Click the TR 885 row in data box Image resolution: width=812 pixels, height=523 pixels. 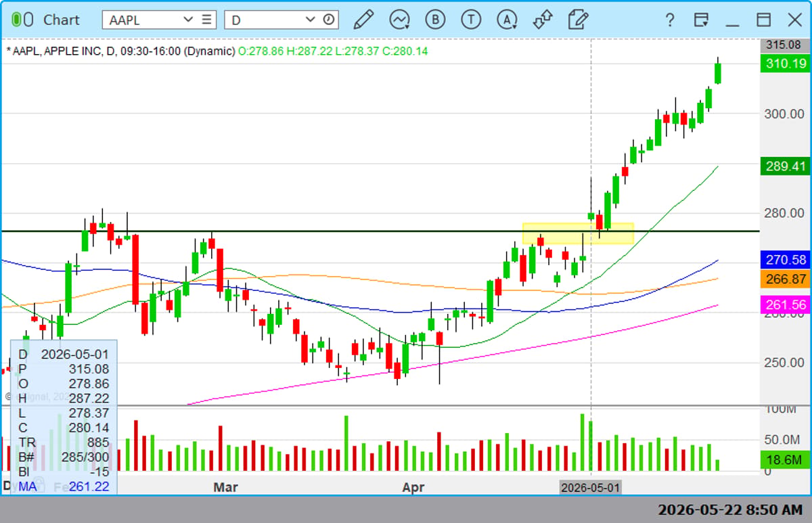64,442
